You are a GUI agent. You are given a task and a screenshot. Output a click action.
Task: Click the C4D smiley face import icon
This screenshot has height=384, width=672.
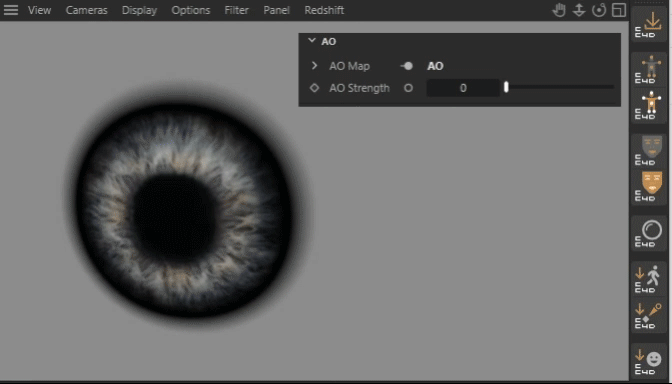point(650,361)
